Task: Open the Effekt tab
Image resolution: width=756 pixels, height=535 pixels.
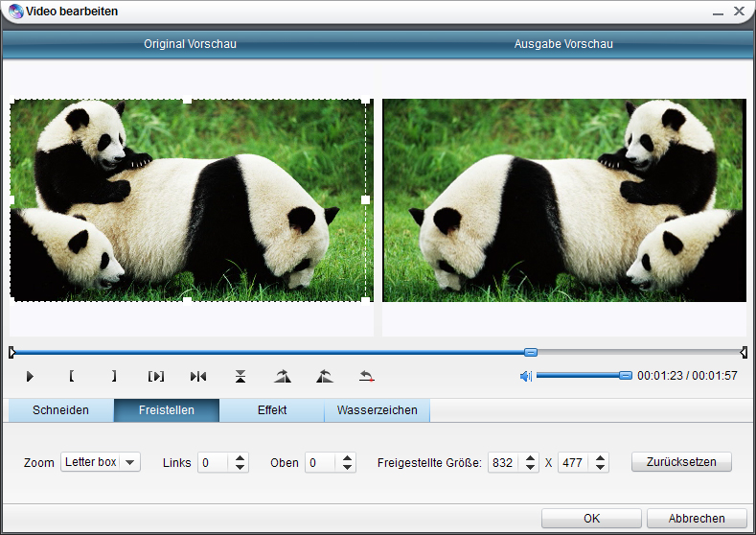Action: tap(271, 410)
